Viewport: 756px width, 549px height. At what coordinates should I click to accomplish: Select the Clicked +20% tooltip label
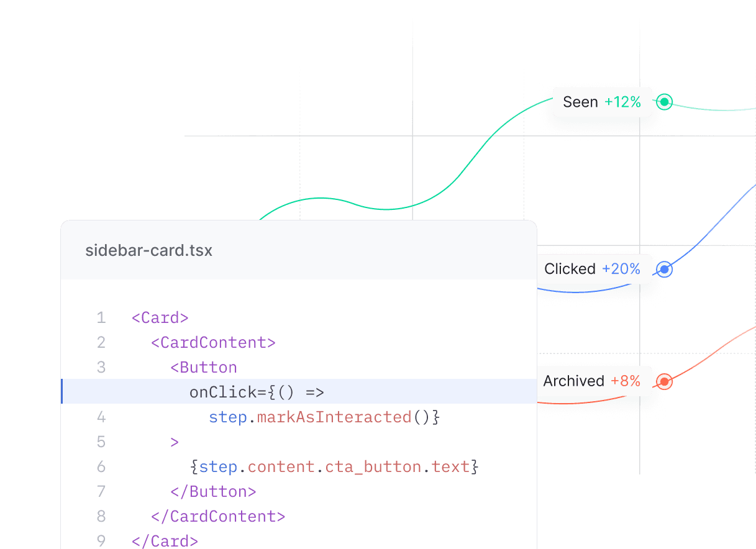[x=593, y=269]
